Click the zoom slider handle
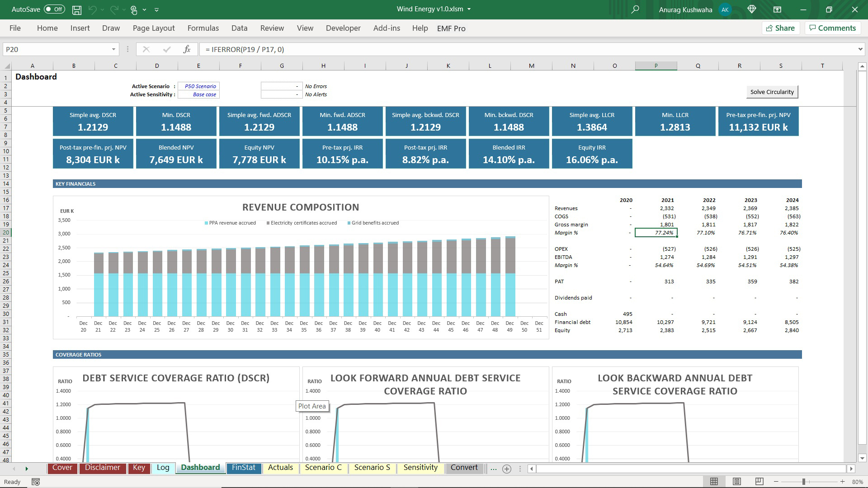This screenshot has width=868, height=488. point(804,482)
